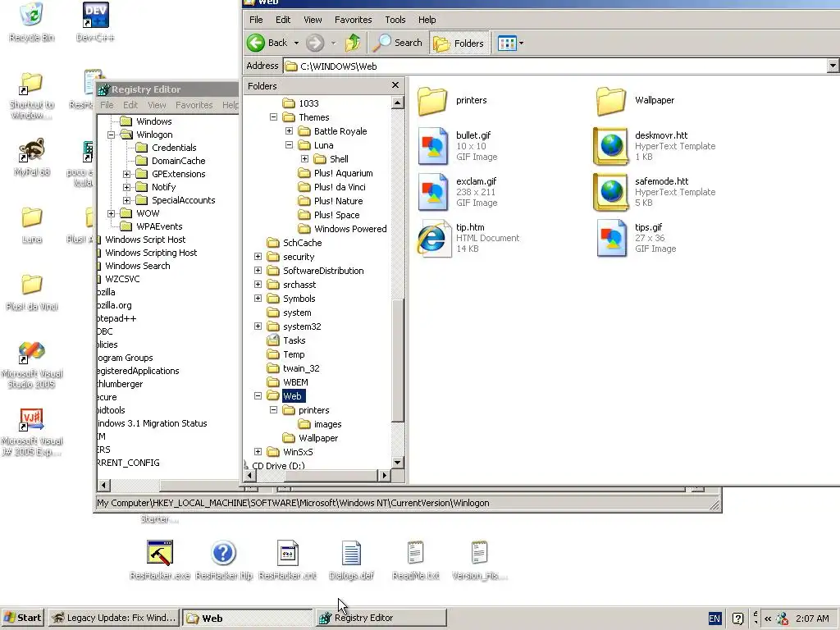The image size is (840, 630).
Task: Select Microsoft Visual Studio 2005 desktop icon
Action: (x=32, y=364)
